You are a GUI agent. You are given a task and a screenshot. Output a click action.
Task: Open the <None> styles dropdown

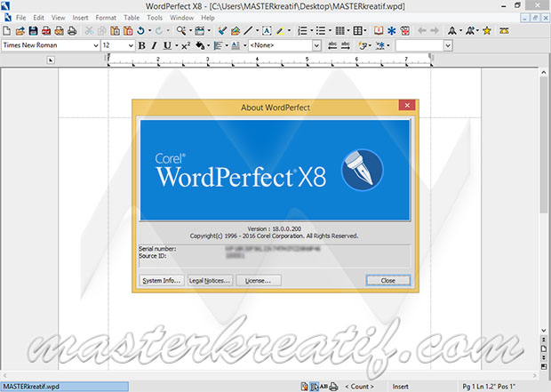point(316,45)
